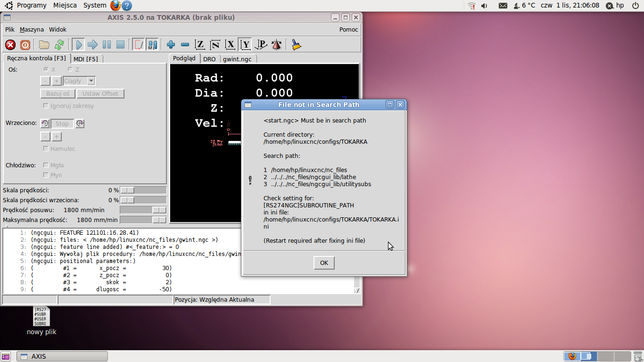Open volume control in system tray
644x362 pixels.
(484, 6)
